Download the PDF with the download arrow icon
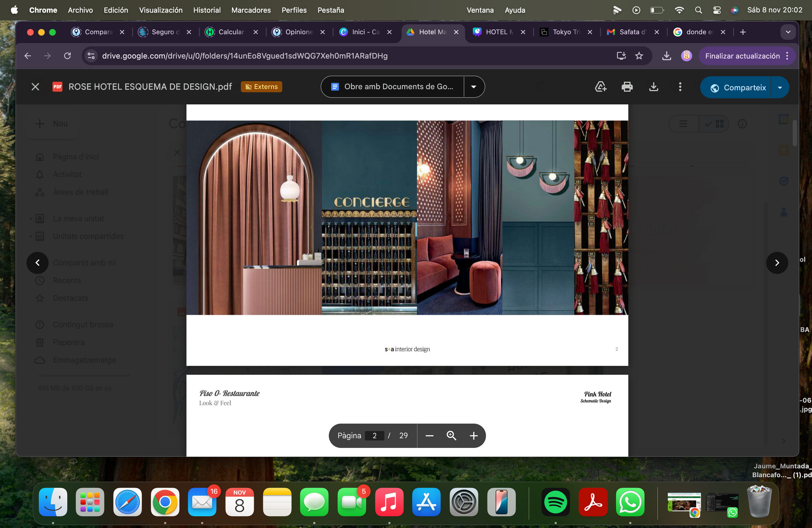812x528 pixels. pos(653,87)
